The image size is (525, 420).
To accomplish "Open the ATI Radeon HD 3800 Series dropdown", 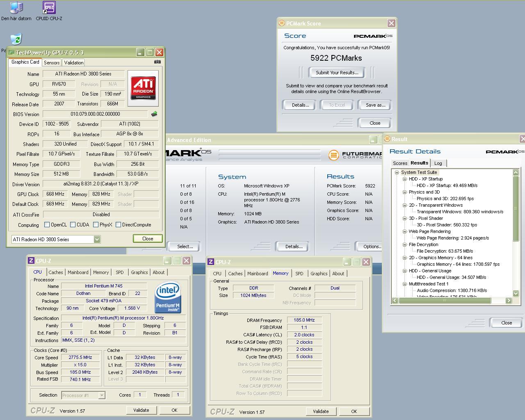I will pyautogui.click(x=97, y=240).
